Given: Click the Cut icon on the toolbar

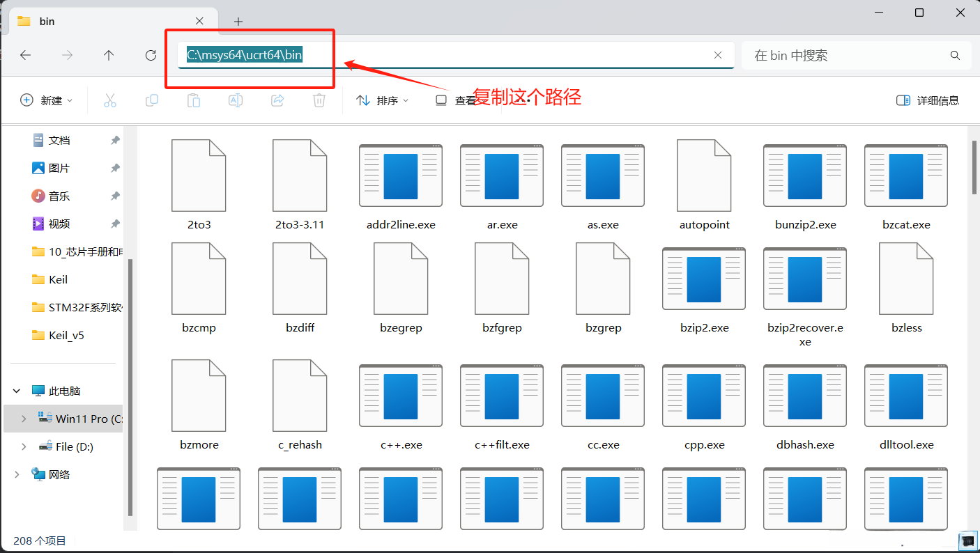Looking at the screenshot, I should tap(109, 100).
